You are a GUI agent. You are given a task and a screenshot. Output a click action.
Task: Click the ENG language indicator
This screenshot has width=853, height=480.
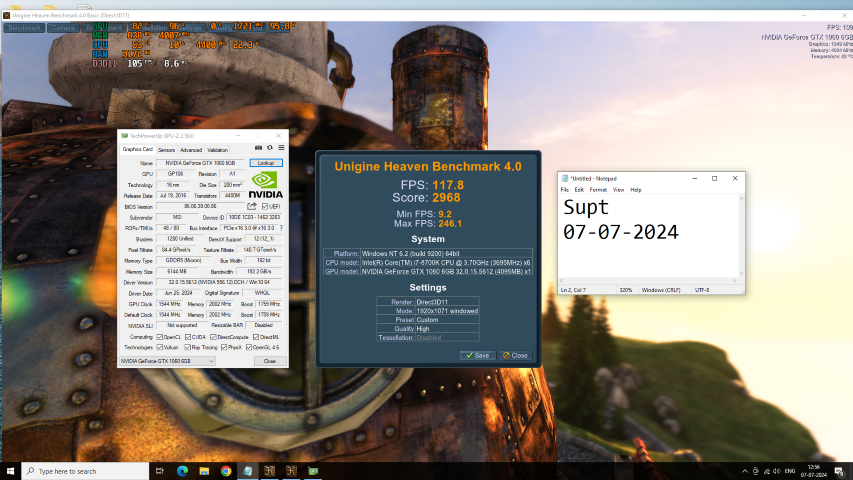pos(790,471)
